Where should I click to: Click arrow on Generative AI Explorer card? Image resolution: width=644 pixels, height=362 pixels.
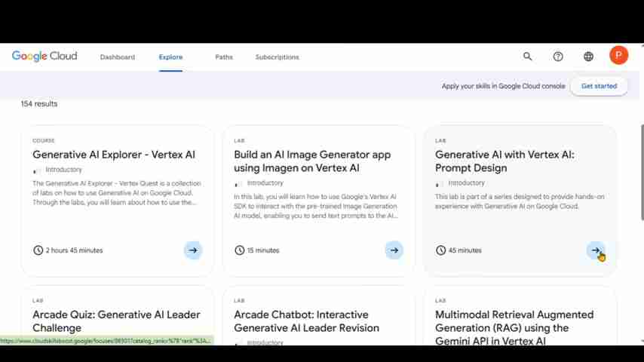[193, 250]
